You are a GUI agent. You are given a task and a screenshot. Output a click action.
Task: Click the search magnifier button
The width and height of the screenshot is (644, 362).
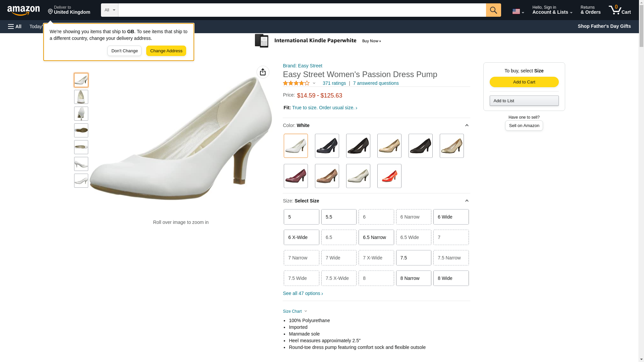click(493, 10)
